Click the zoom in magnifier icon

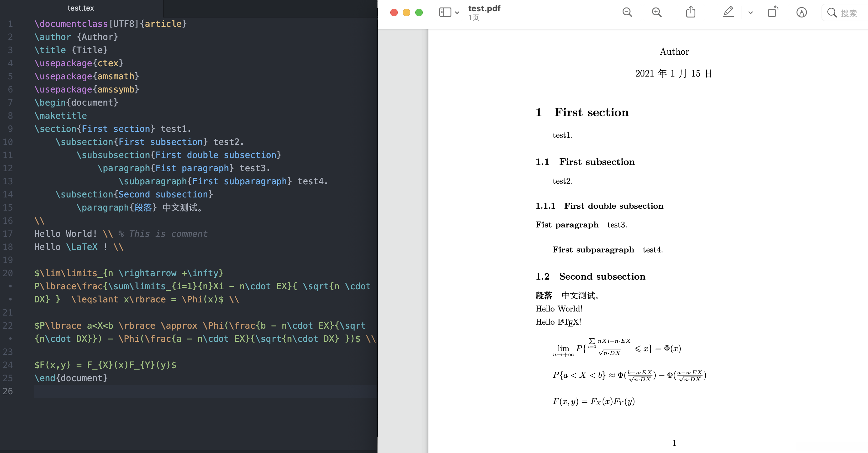click(656, 12)
